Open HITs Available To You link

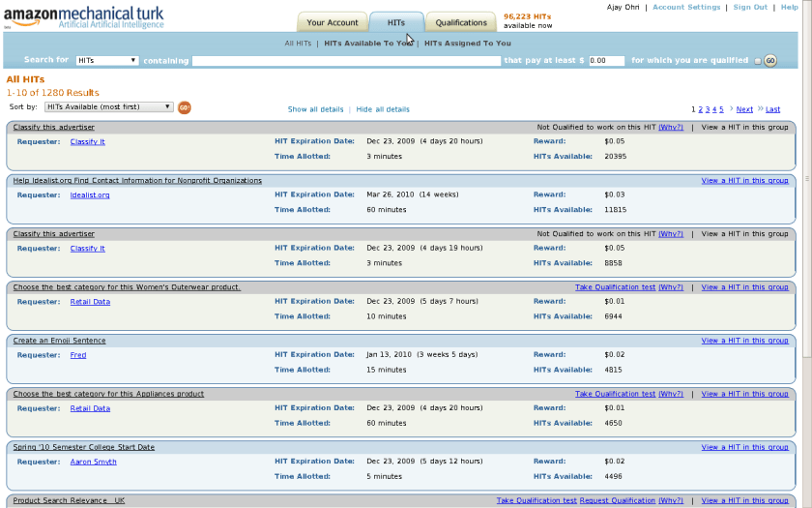[x=368, y=44]
